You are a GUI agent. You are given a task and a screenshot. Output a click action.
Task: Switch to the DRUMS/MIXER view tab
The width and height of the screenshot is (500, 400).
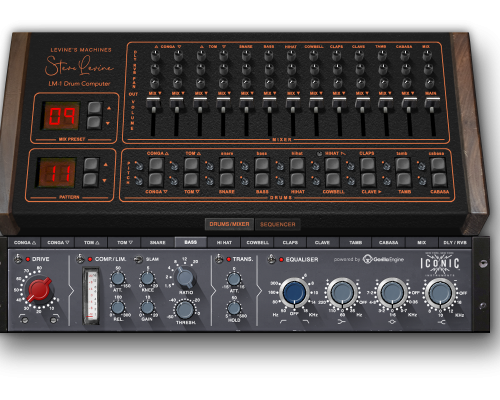tap(229, 224)
